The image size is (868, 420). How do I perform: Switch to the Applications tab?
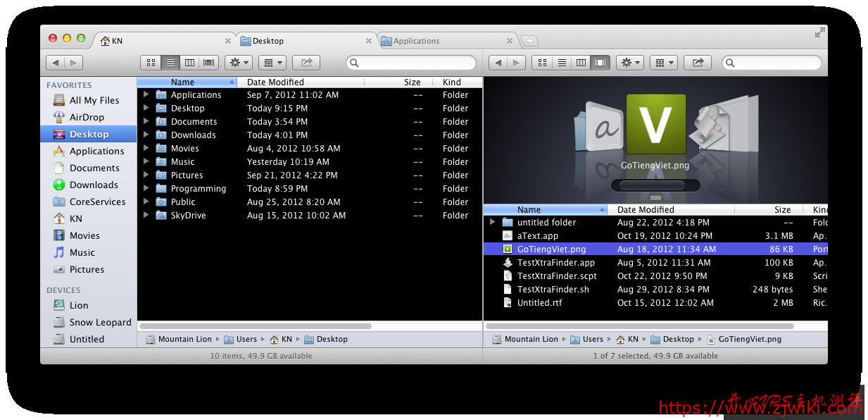point(416,41)
